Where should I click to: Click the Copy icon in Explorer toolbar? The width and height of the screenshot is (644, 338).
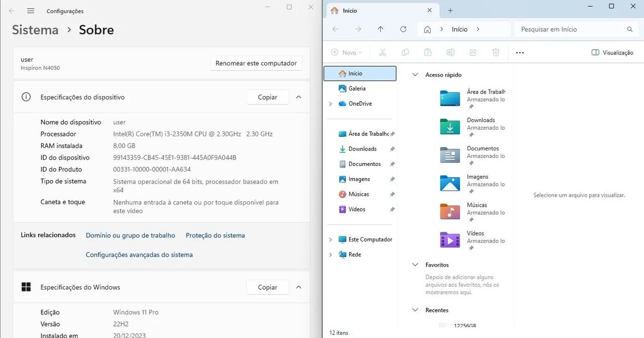(405, 52)
